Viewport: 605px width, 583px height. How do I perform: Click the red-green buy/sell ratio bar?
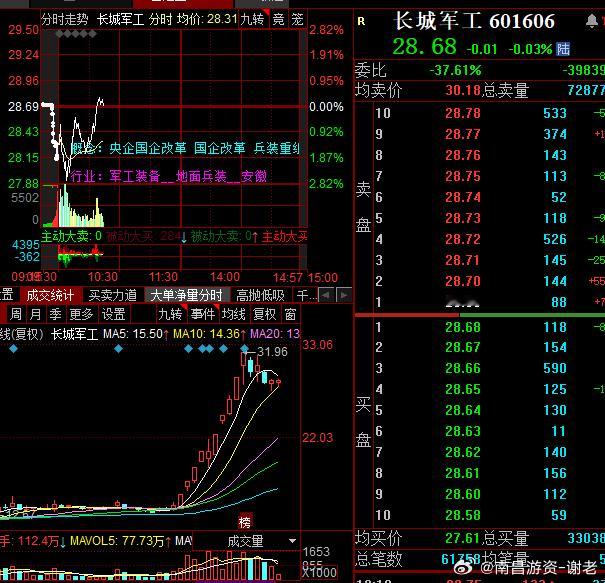[480, 315]
